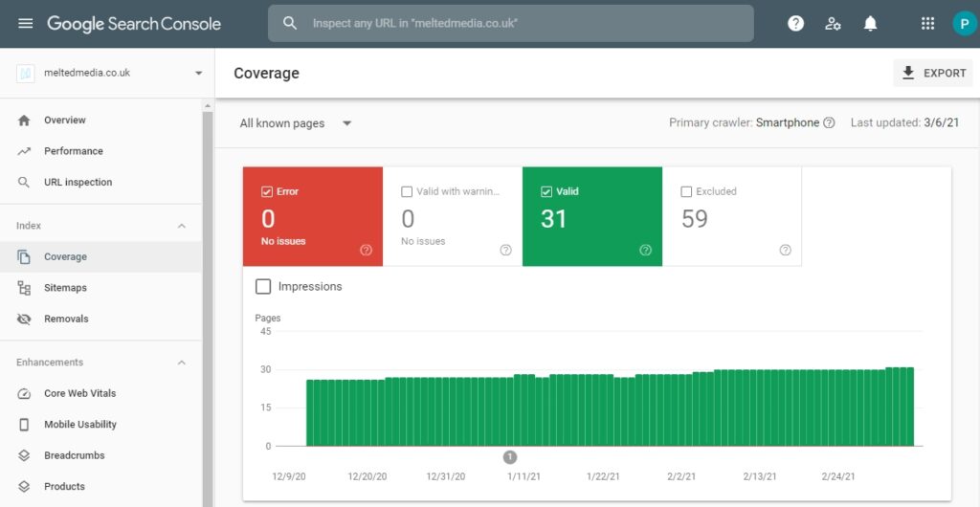The image size is (980, 507).
Task: Collapse the Enhancements section
Action: coord(182,363)
